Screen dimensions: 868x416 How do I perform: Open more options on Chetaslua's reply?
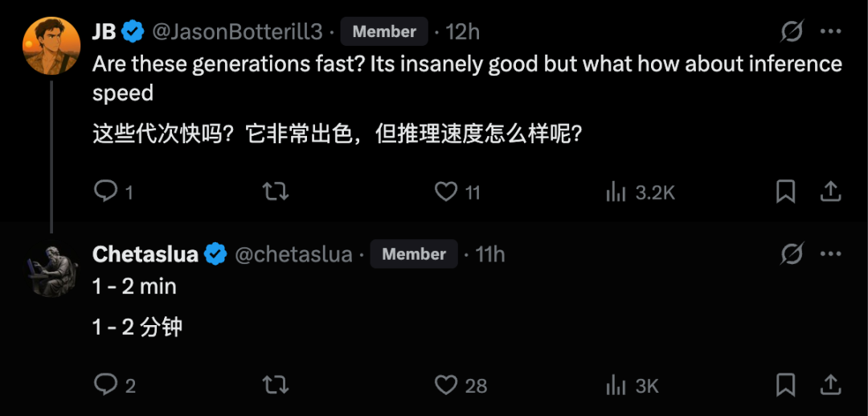tap(829, 254)
